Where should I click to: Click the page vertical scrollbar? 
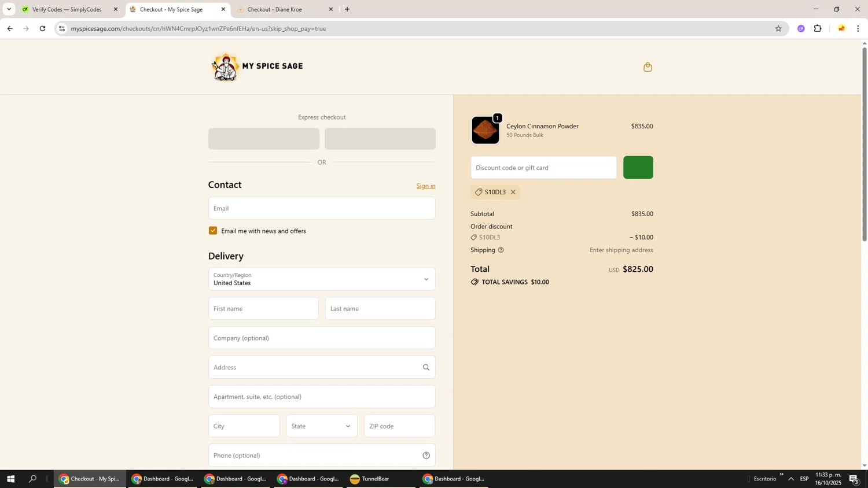pyautogui.click(x=865, y=145)
